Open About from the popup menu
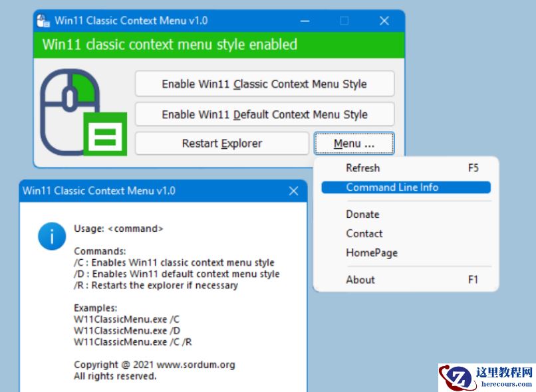536x392 pixels. (406, 280)
